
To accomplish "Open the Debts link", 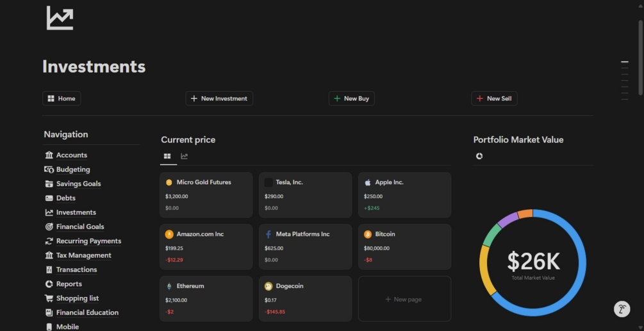I will [66, 198].
